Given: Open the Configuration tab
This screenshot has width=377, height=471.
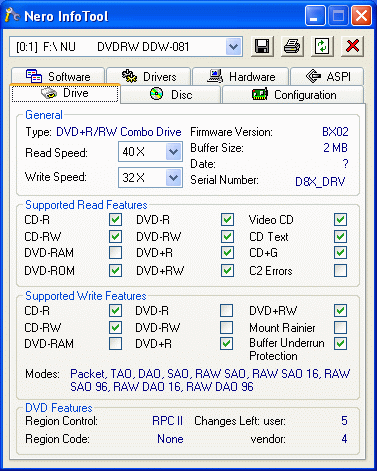Looking at the screenshot, I should point(293,95).
